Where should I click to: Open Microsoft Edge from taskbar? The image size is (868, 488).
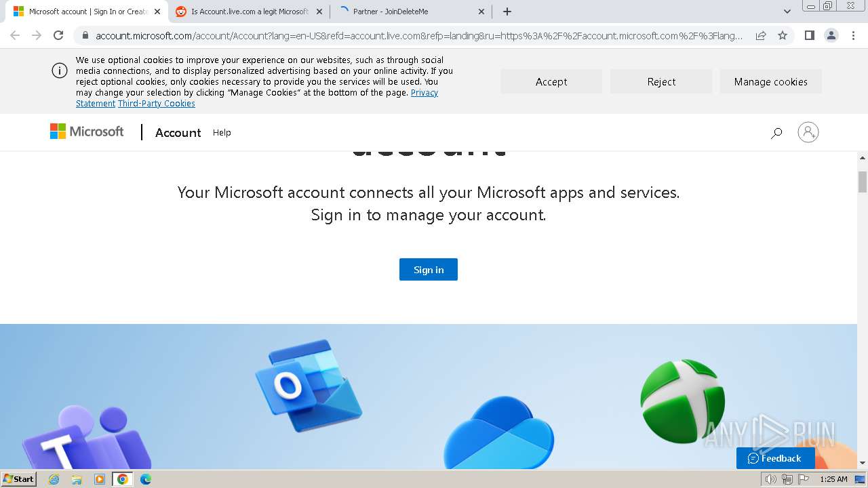point(145,479)
